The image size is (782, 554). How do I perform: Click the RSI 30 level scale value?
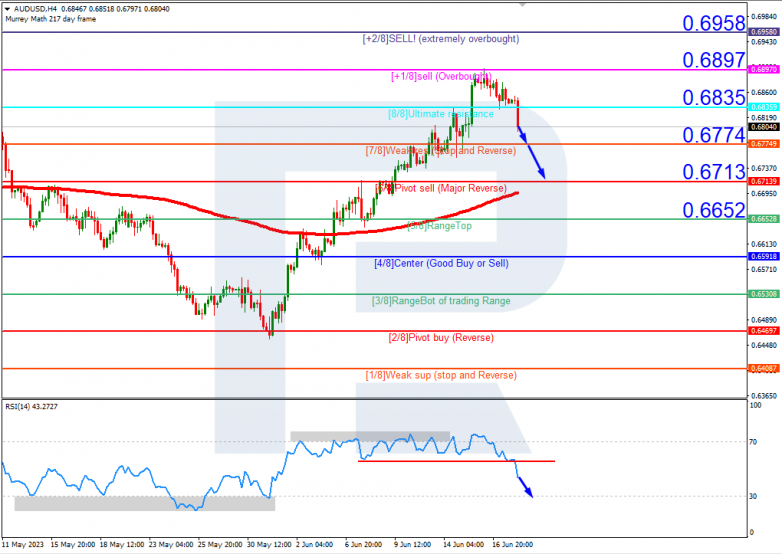pos(753,496)
